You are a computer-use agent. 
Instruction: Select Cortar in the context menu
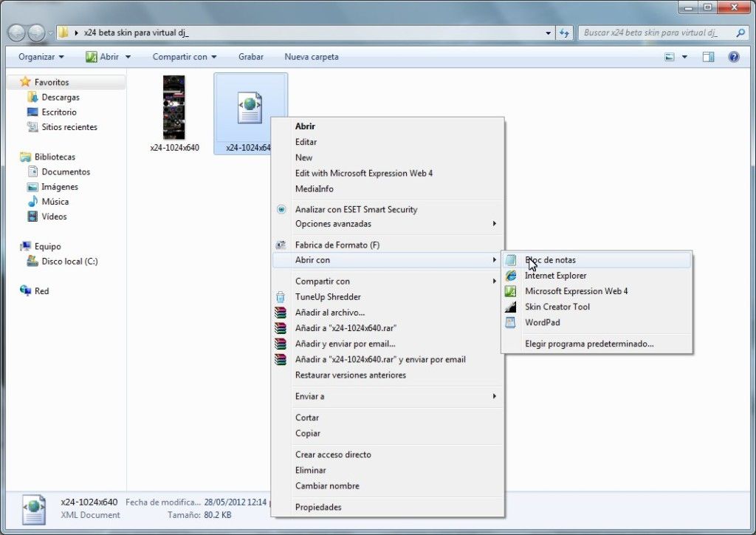(x=307, y=418)
